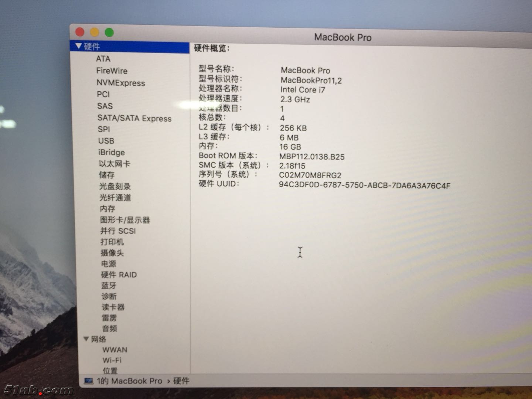Open Wi-Fi network details
Viewport: 532px width, 399px height.
coord(112,360)
